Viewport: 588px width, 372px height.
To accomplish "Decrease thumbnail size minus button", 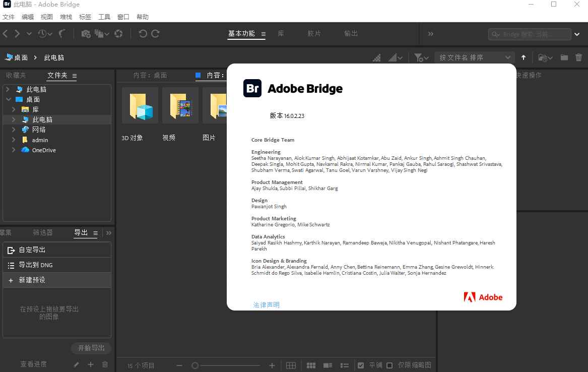I will coord(179,365).
